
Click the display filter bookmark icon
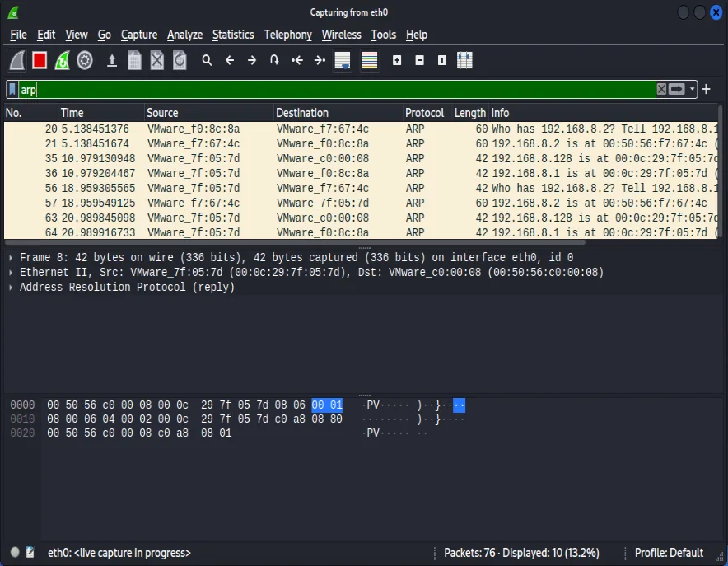pos(12,89)
